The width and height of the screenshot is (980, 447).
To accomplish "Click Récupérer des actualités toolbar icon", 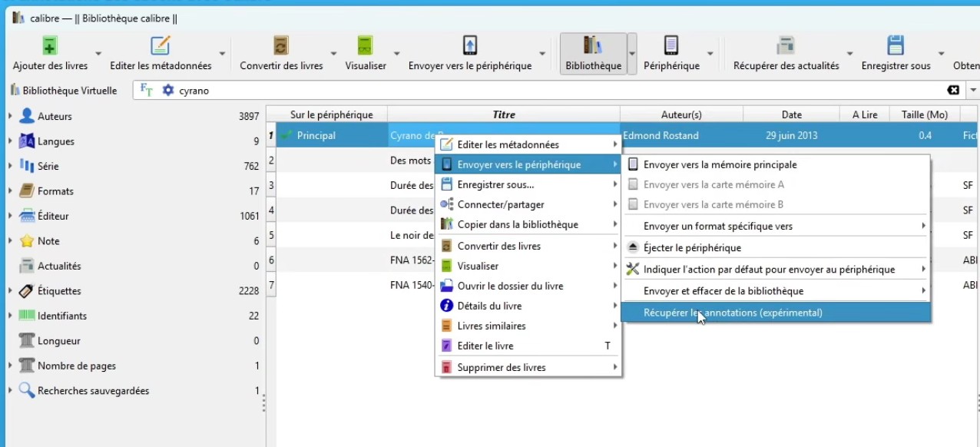I will tap(786, 46).
